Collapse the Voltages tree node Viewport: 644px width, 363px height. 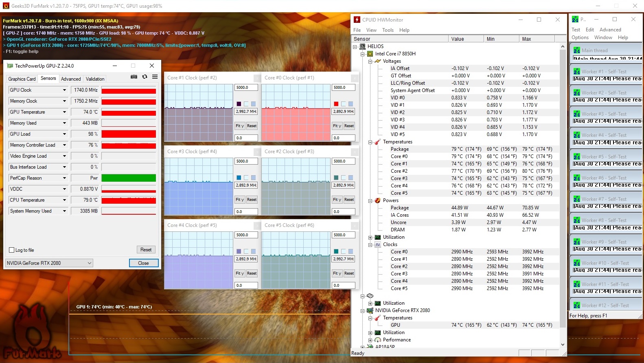[x=370, y=61]
